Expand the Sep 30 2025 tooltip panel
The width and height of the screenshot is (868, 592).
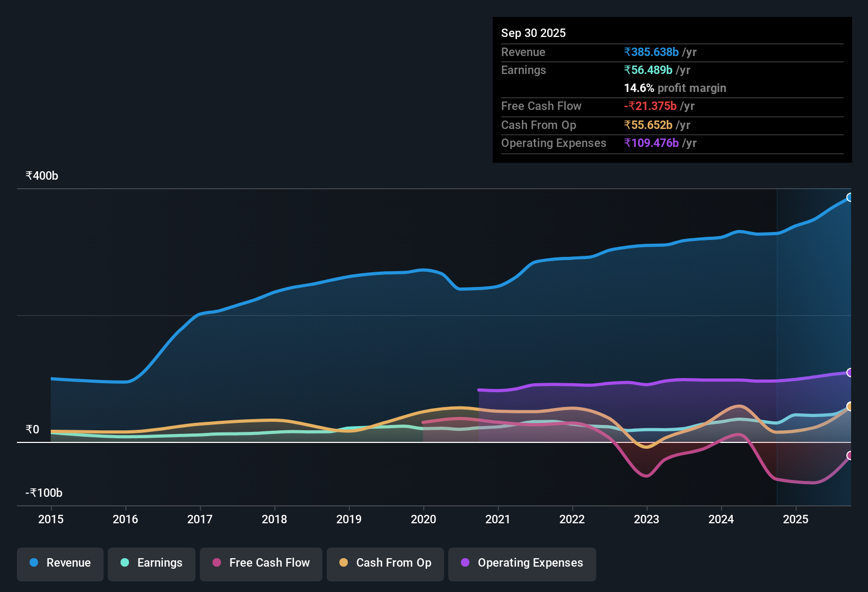pos(671,90)
